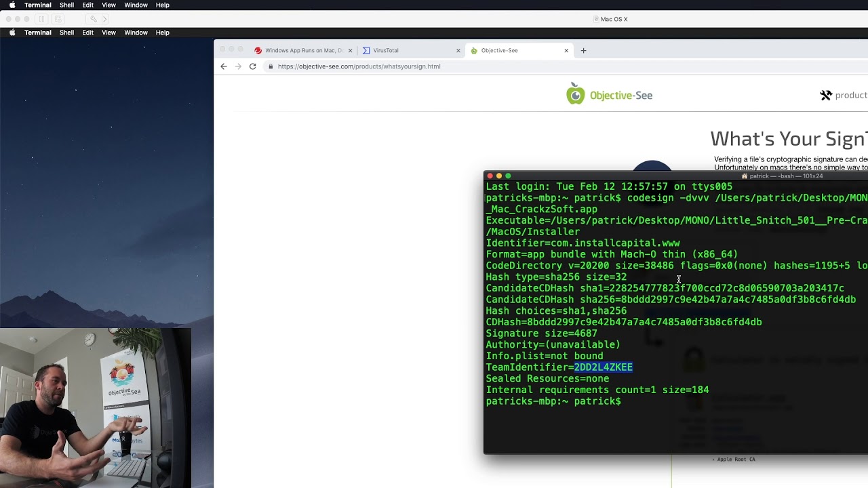Image resolution: width=868 pixels, height=488 pixels.
Task: Click the 'Hash type=sha256 size=32' line
Action: [x=556, y=277]
